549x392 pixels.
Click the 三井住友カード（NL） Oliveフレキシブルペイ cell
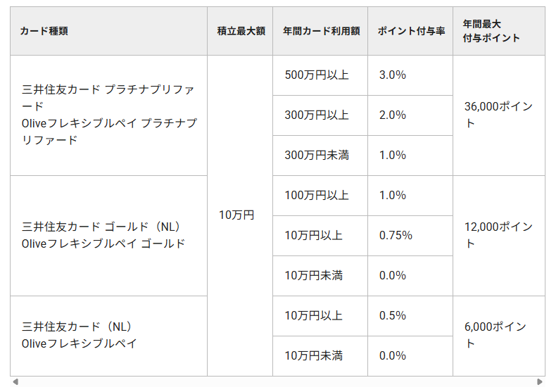108,335
